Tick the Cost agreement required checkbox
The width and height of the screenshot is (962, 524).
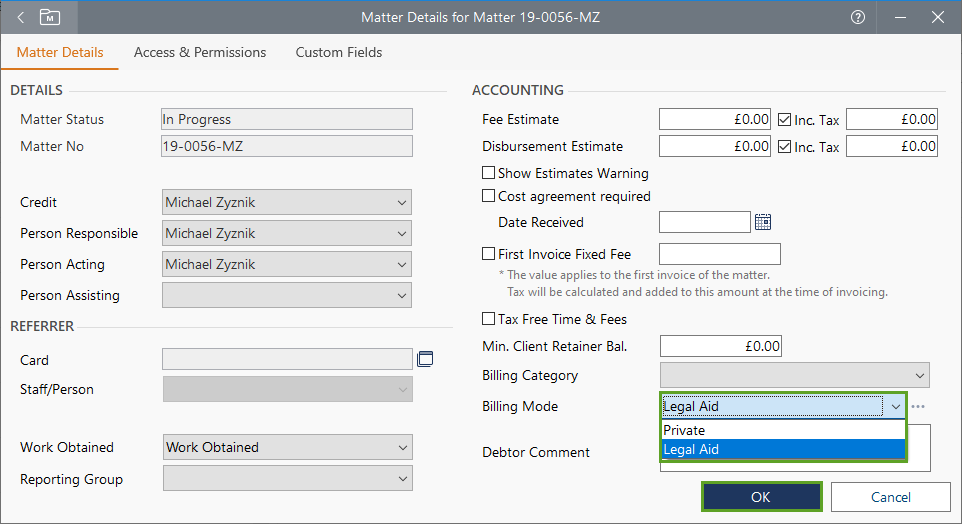click(489, 196)
